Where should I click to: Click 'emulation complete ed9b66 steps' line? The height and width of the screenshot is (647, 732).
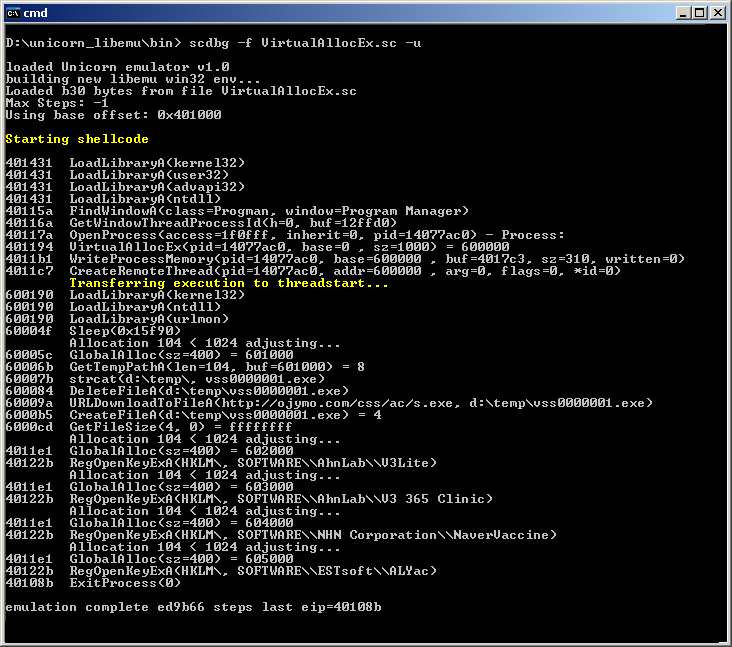click(x=193, y=607)
